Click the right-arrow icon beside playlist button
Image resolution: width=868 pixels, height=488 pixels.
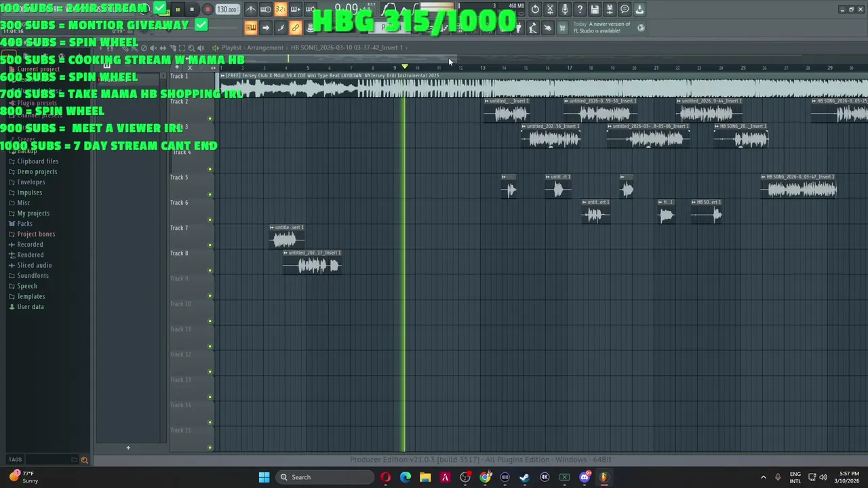click(265, 28)
